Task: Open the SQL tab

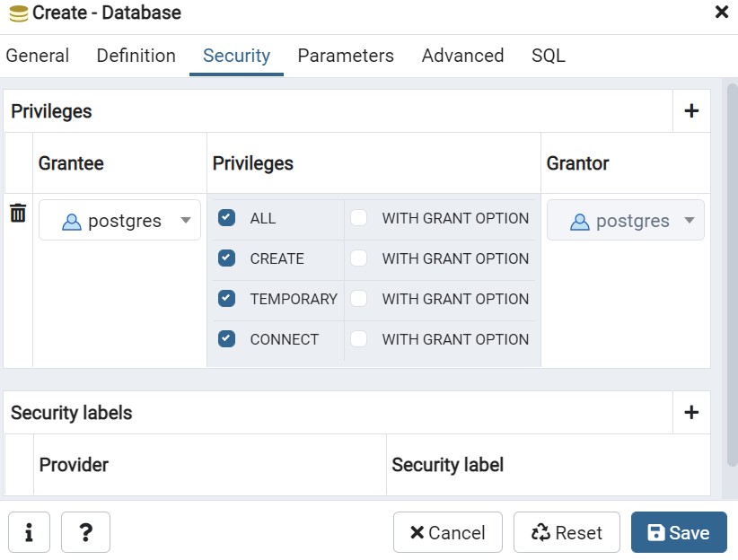Action: (x=548, y=56)
